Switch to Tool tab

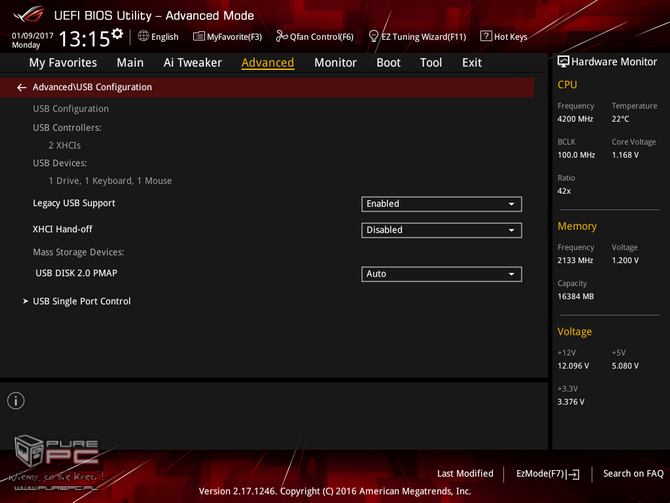click(431, 63)
